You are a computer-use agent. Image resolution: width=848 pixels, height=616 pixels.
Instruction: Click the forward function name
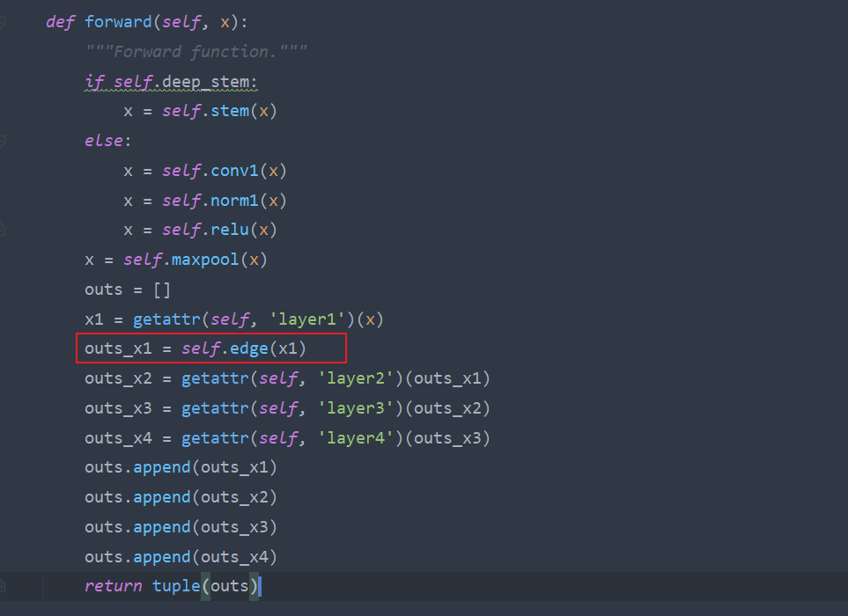(x=117, y=21)
